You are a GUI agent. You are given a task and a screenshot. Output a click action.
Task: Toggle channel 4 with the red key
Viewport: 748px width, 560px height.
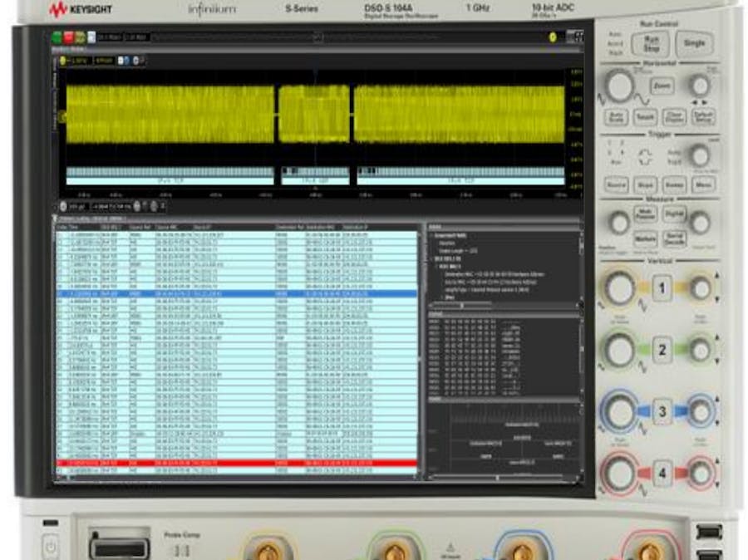pos(662,474)
